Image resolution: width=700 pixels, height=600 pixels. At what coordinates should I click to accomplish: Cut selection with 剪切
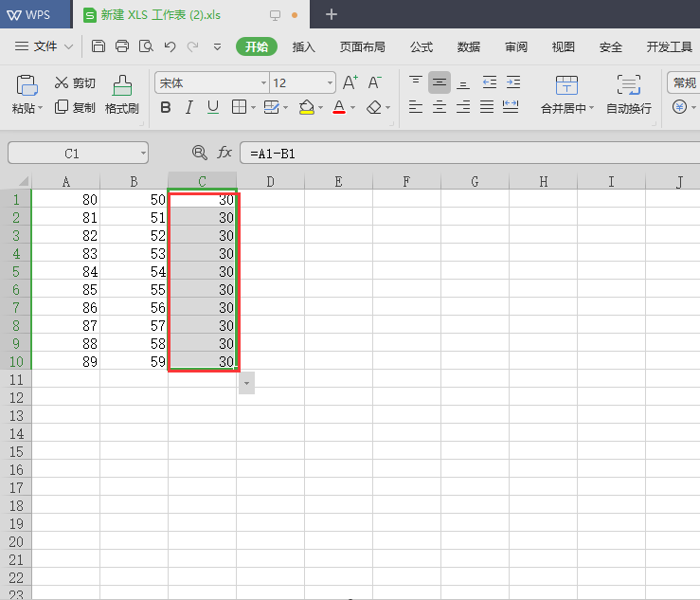click(75, 82)
